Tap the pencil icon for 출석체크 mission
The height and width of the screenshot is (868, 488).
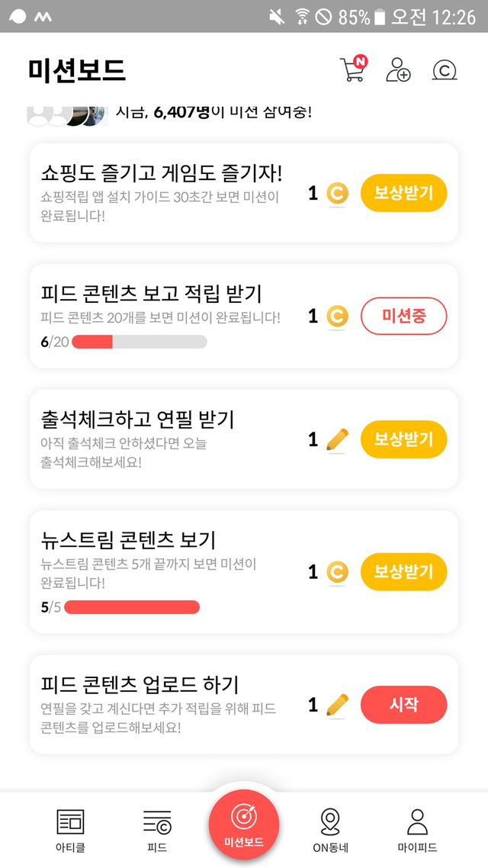point(337,439)
